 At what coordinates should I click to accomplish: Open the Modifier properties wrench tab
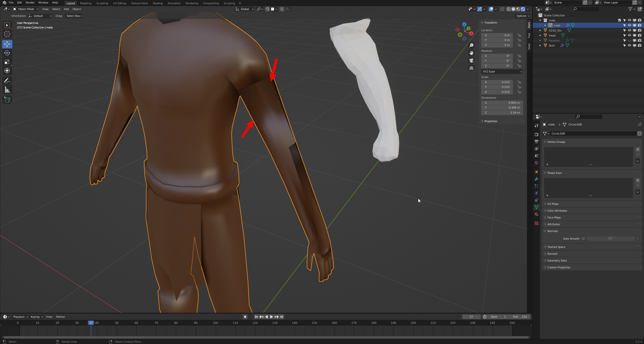coord(537,179)
